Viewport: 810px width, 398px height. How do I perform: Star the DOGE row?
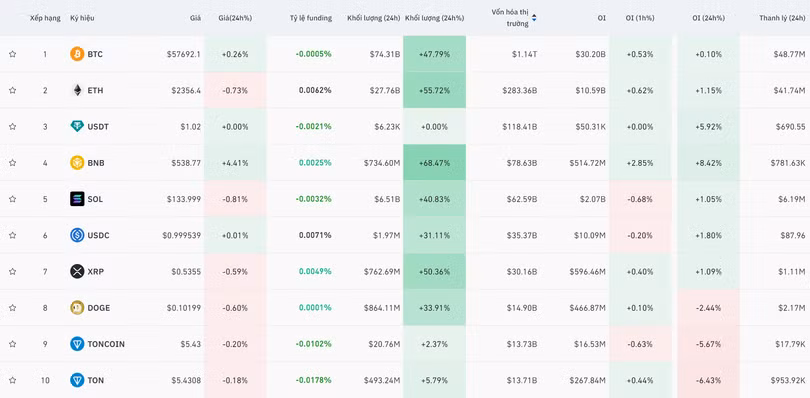(12, 308)
